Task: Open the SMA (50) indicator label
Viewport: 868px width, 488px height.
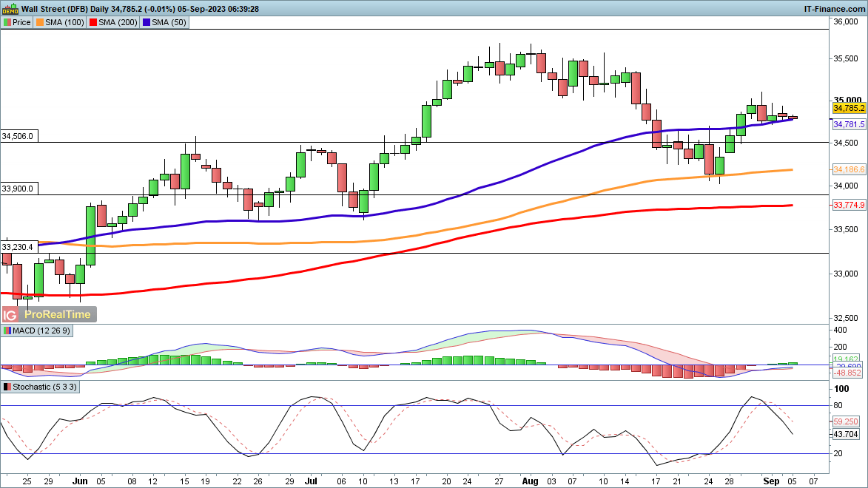Action: pos(169,22)
